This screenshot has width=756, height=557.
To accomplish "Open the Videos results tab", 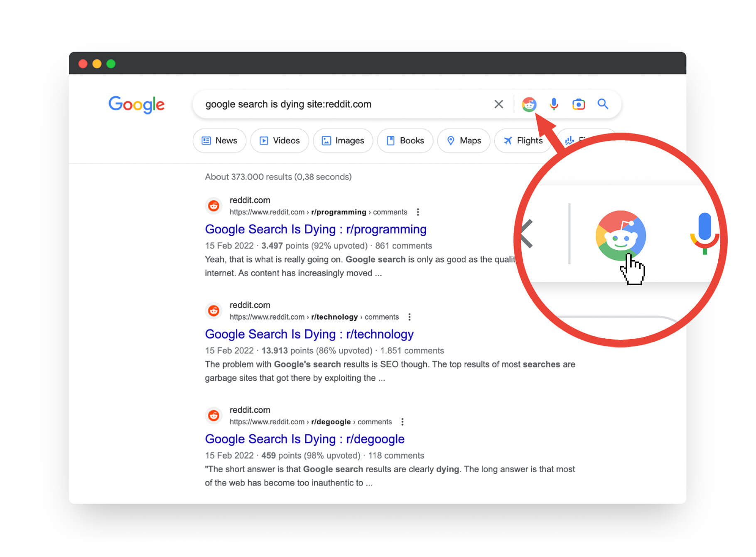I will pyautogui.click(x=279, y=140).
